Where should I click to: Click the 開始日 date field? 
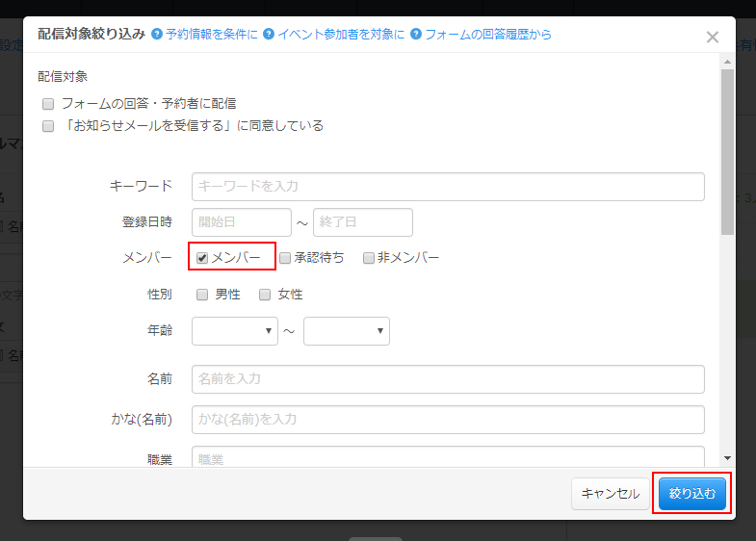(242, 222)
